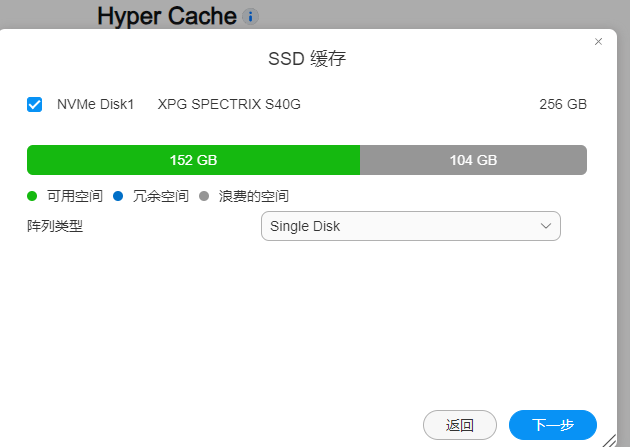Click the Hyper Cache info icon
The image size is (630, 447).
(250, 16)
